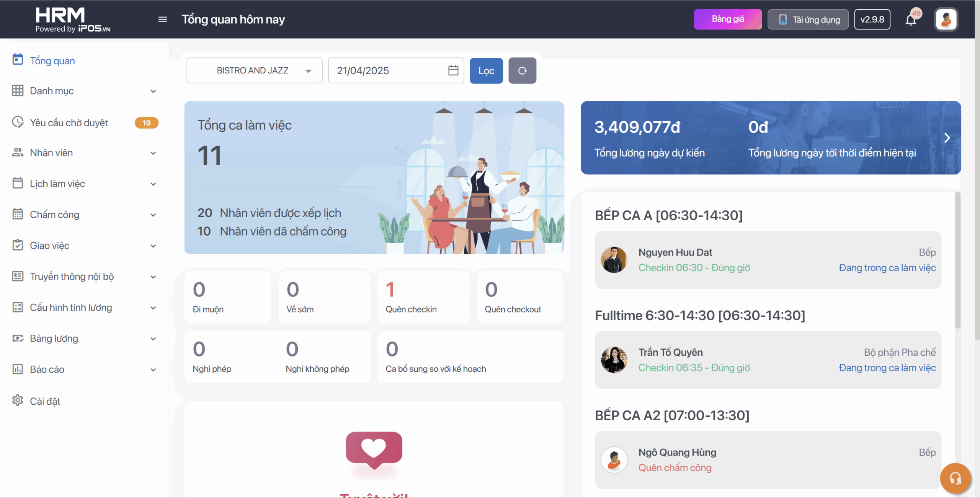This screenshot has height=498, width=980.
Task: Expand the Bảng lương submenu arrow
Action: pos(153,339)
